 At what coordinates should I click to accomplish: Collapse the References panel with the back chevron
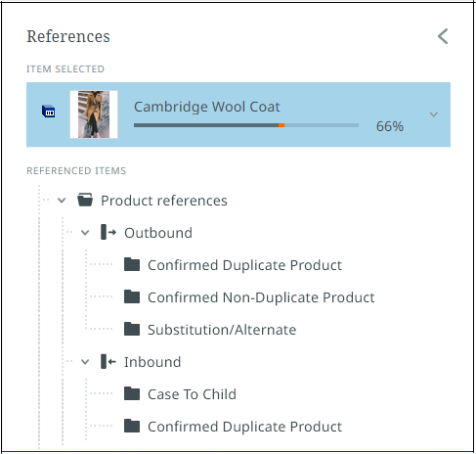(x=443, y=36)
